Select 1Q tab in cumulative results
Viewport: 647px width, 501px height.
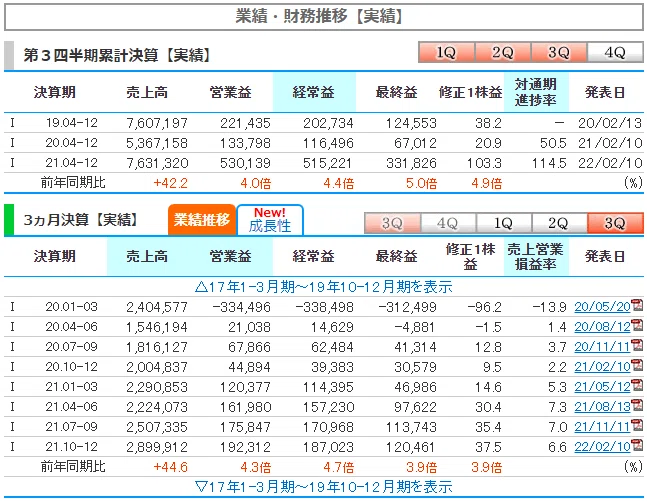(x=446, y=52)
